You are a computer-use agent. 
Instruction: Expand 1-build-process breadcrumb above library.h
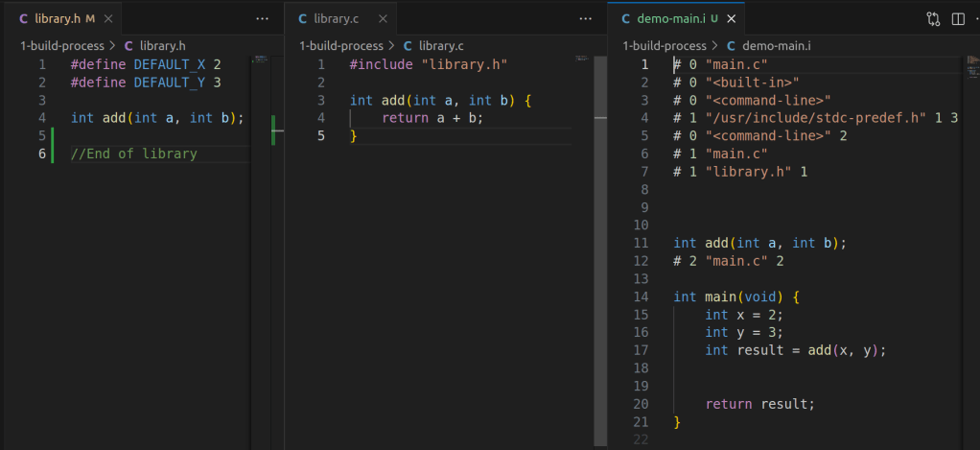pyautogui.click(x=61, y=45)
